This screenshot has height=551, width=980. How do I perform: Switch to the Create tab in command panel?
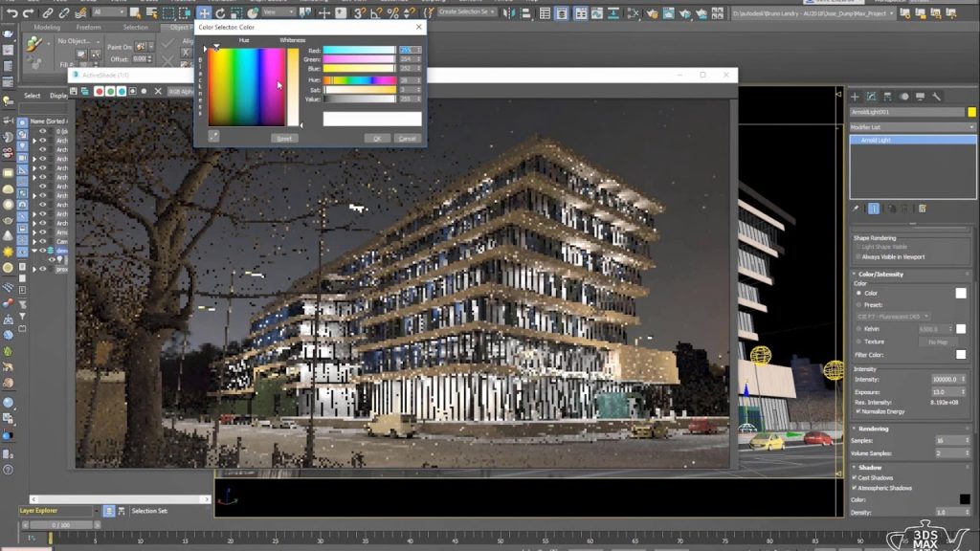tap(855, 97)
